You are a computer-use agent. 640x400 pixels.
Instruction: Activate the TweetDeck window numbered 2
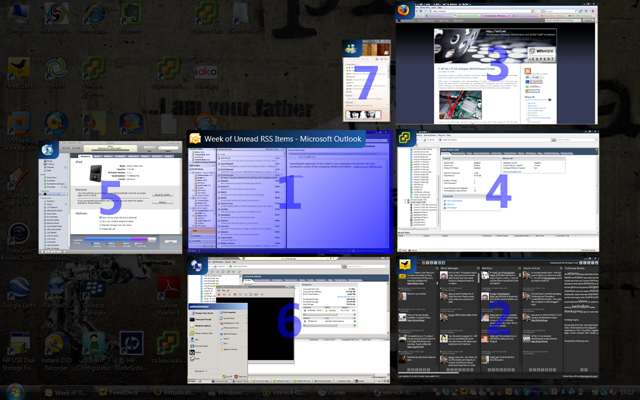tap(496, 322)
